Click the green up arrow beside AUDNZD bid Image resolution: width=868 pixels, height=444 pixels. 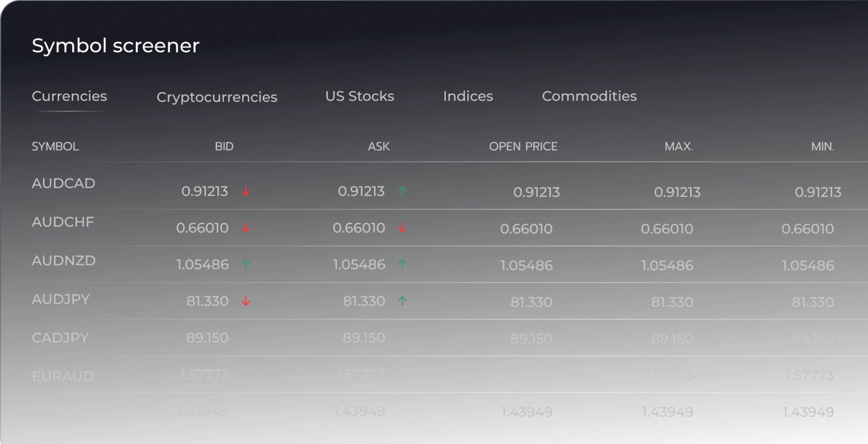click(x=246, y=265)
